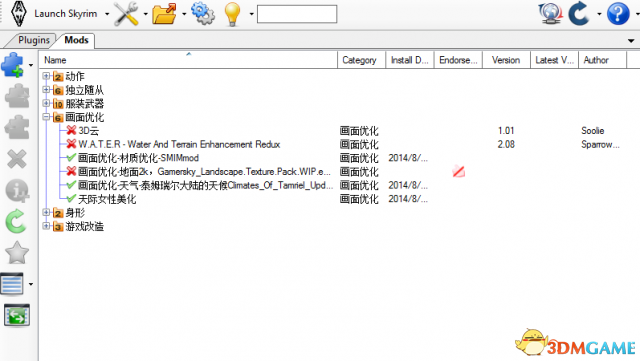Click version 1.01 of 3D云
This screenshot has width=640, height=361.
(x=506, y=131)
